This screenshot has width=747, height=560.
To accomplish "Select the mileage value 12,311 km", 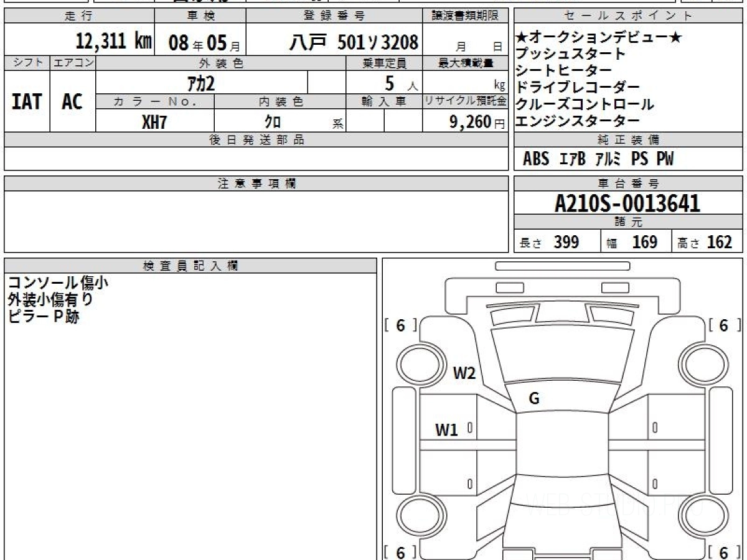I will click(x=114, y=42).
